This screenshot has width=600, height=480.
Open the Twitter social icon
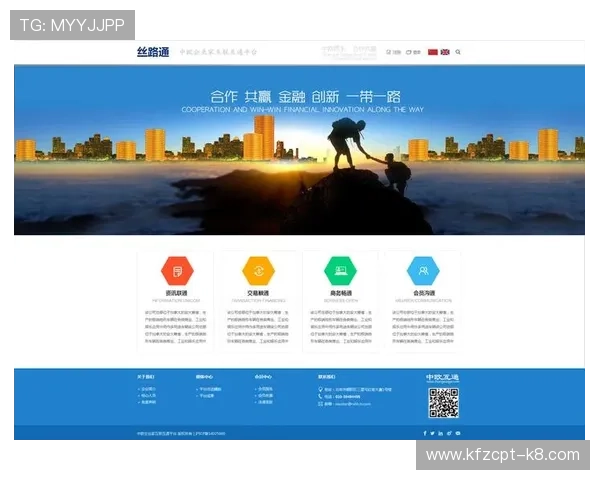click(432, 433)
